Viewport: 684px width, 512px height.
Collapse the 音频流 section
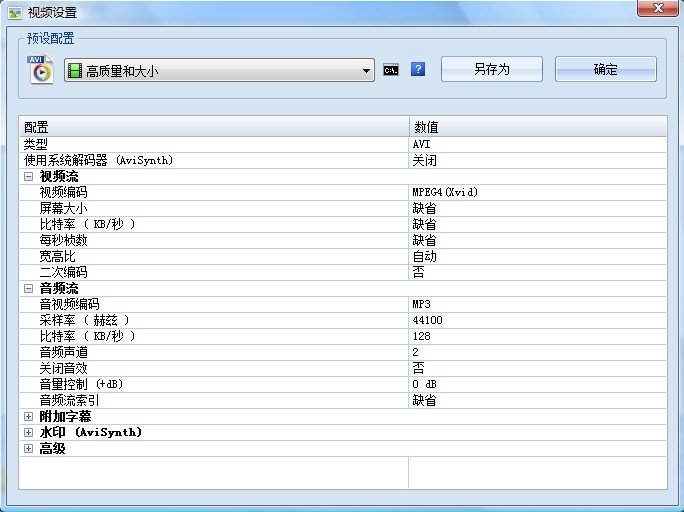point(28,288)
